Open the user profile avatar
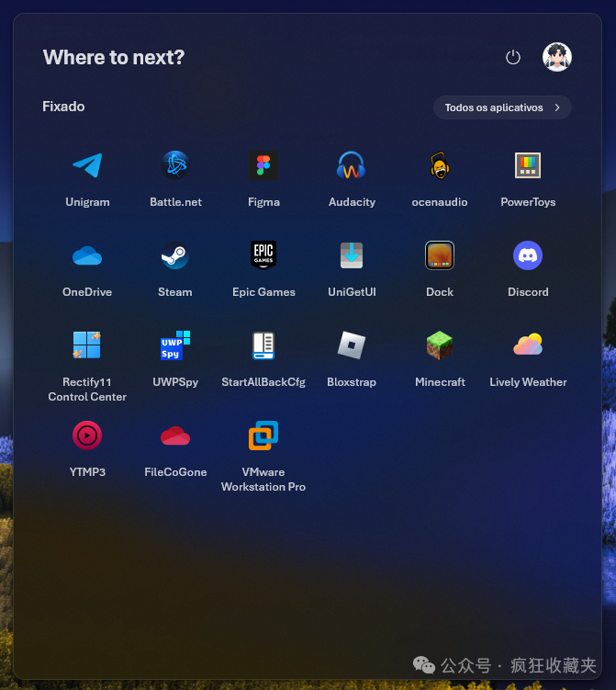This screenshot has height=690, width=616. [556, 57]
